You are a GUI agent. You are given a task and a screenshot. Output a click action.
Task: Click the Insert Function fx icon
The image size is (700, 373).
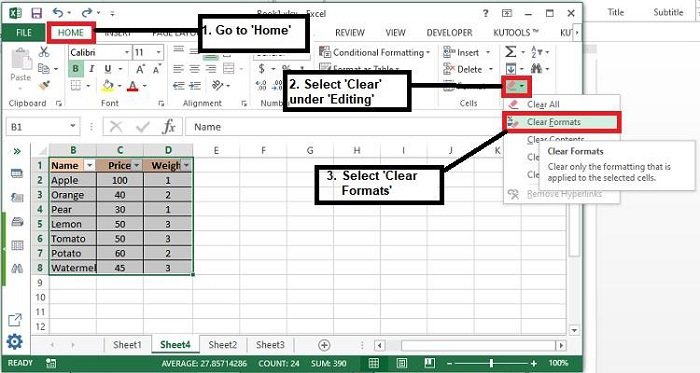(169, 127)
